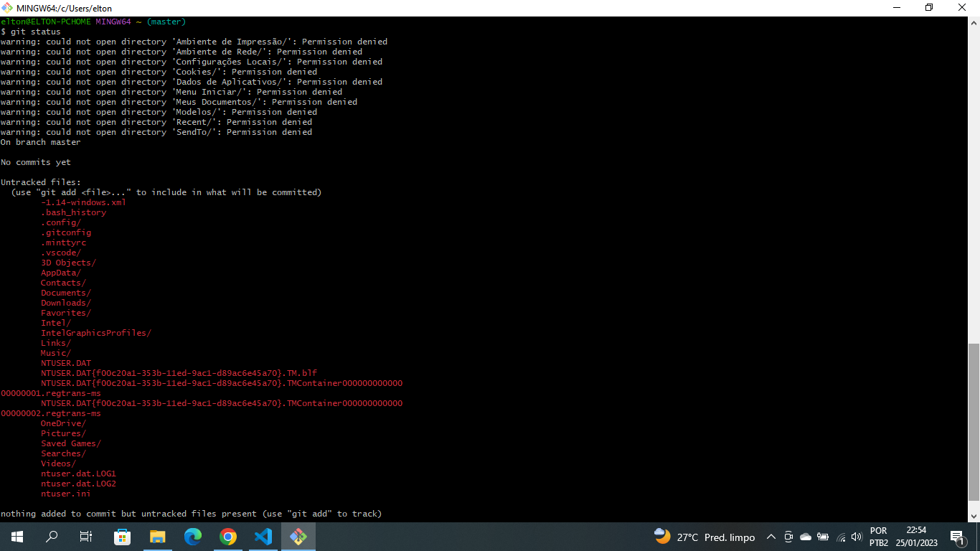This screenshot has width=980, height=551.
Task: Click the 'Cookies/' permission denied warning
Action: pyautogui.click(x=159, y=72)
